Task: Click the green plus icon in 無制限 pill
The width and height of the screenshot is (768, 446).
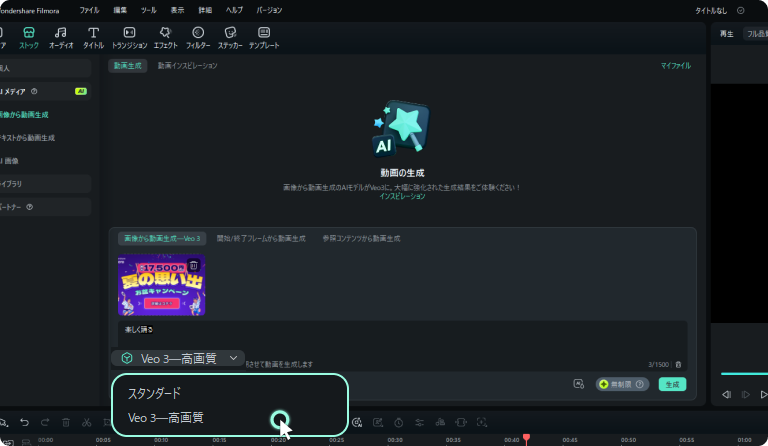Action: [604, 384]
